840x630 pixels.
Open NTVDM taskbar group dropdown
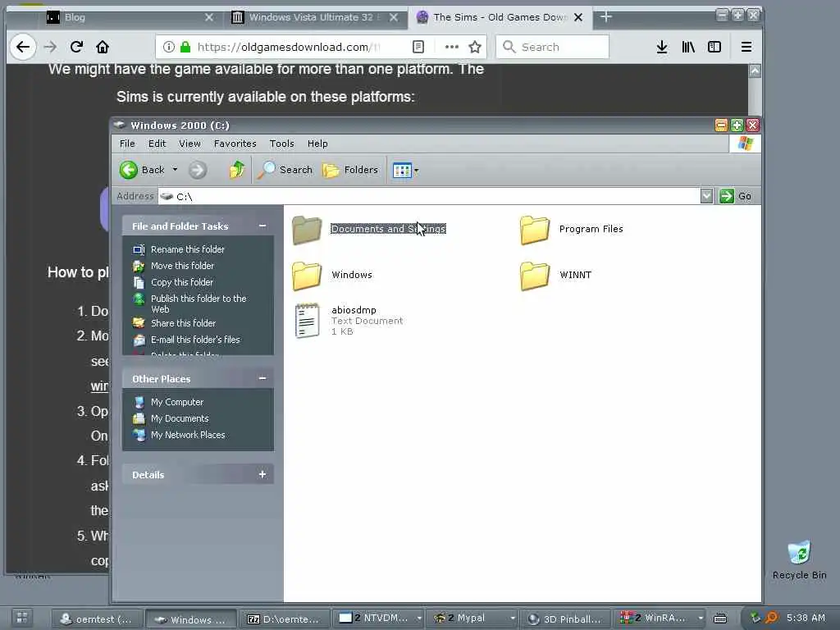point(419,619)
